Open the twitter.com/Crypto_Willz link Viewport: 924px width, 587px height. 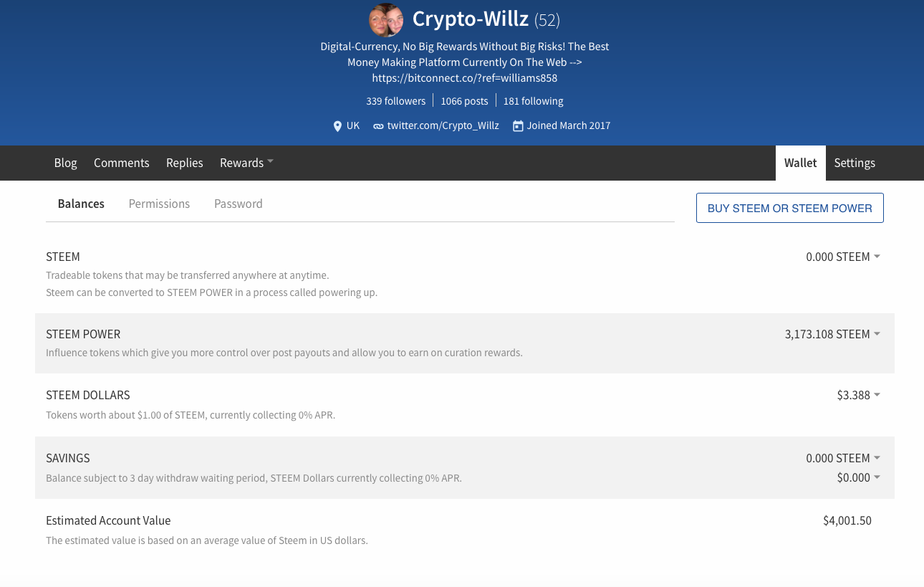click(443, 125)
